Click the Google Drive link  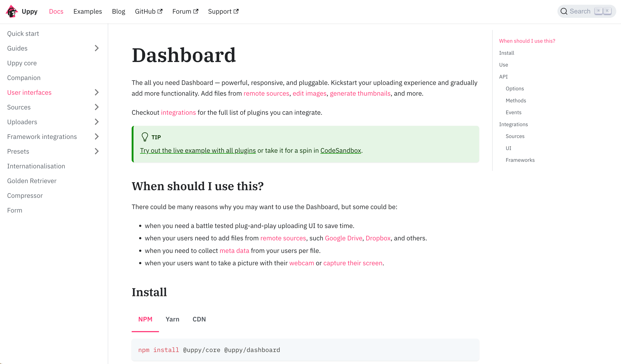pyautogui.click(x=344, y=238)
